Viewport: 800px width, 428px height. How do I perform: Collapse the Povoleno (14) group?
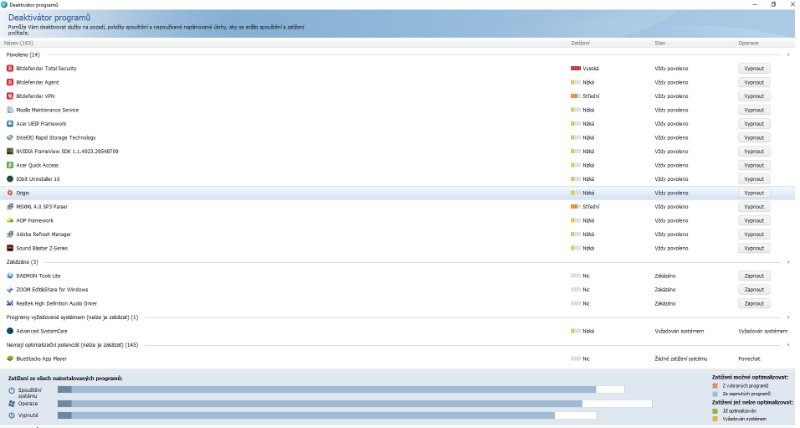tap(788, 55)
